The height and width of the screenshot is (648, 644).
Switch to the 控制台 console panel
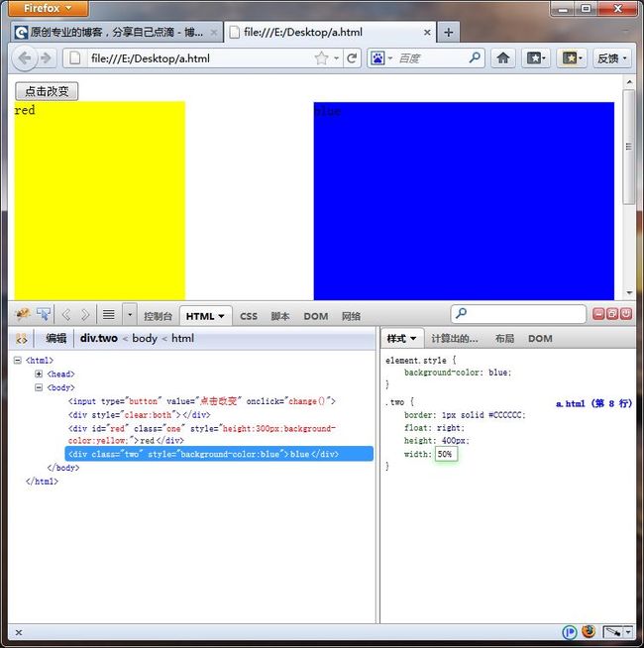click(x=158, y=316)
